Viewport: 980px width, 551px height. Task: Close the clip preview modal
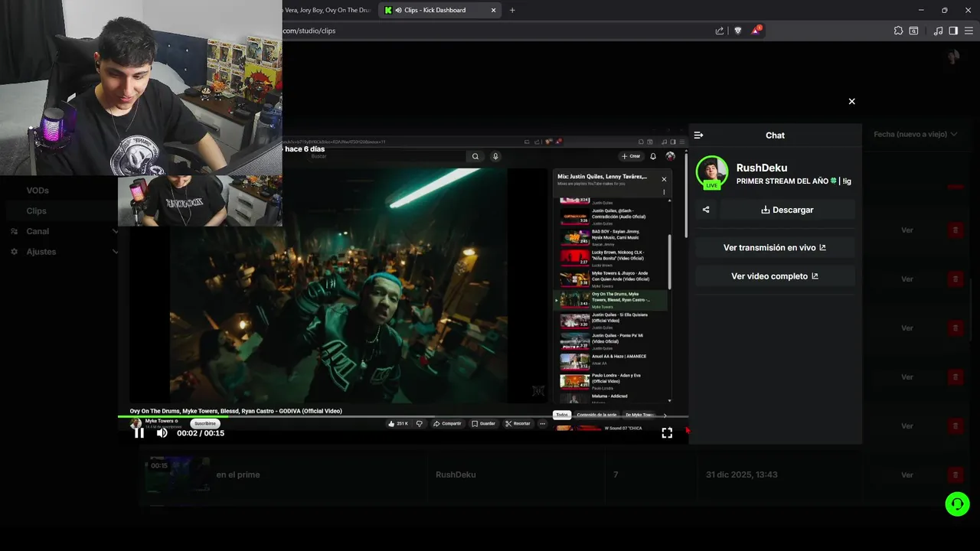click(851, 101)
